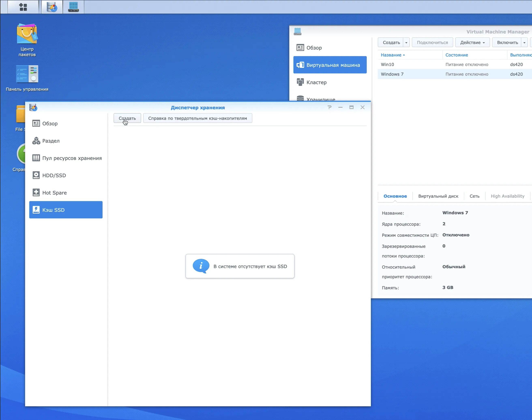Click the Storage Manager help question mark
This screenshot has width=532, height=420.
tap(329, 107)
